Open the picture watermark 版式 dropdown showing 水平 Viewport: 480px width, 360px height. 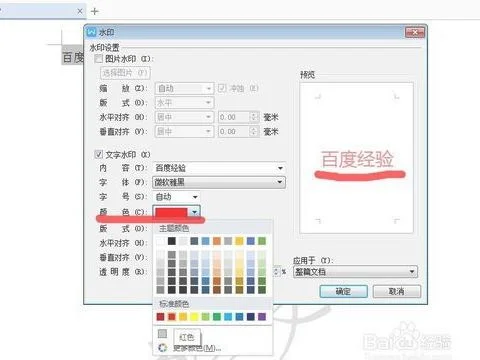point(184,103)
